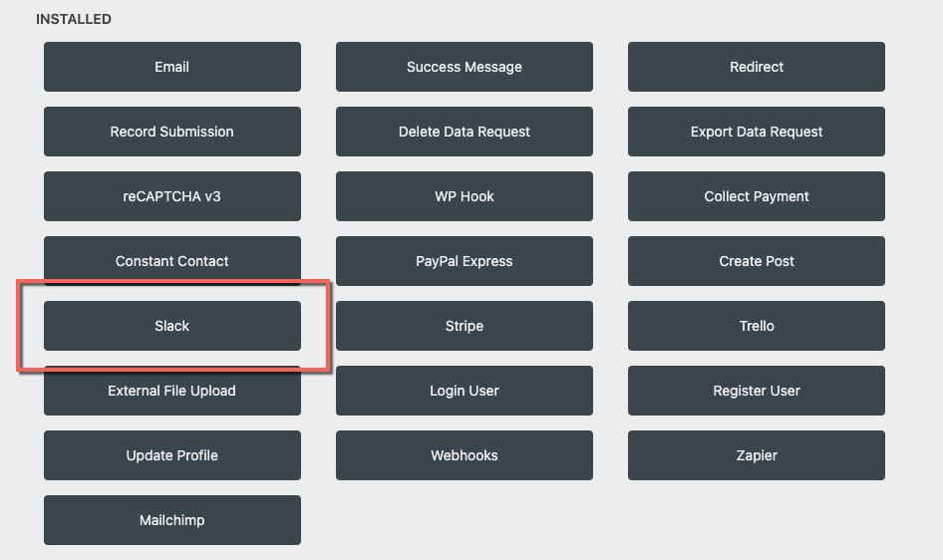
Task: Add the Stripe payment action
Action: pos(464,326)
